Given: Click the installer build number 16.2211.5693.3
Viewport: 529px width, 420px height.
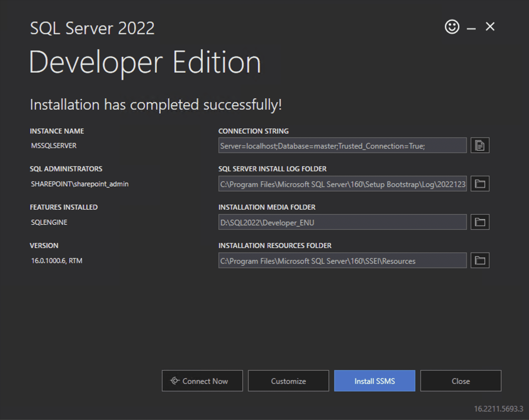Looking at the screenshot, I should (x=498, y=409).
